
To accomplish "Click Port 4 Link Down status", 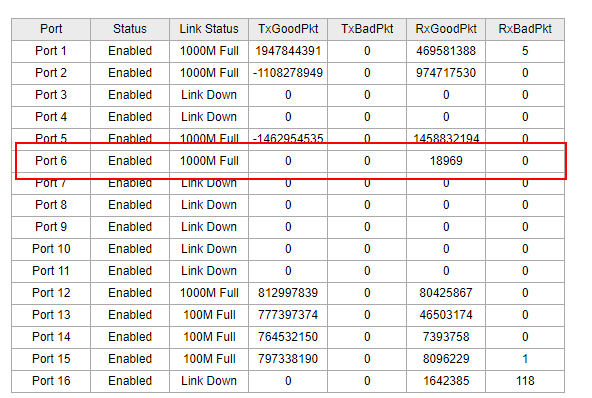I will 209,117.
